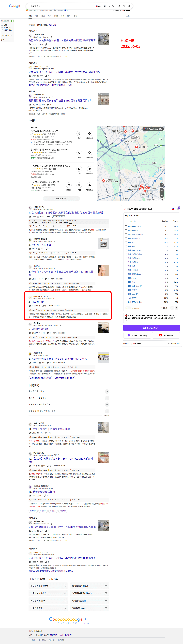The width and height of the screenshot is (183, 644).
Task: Go to results page 2
Action: tap(56, 623)
